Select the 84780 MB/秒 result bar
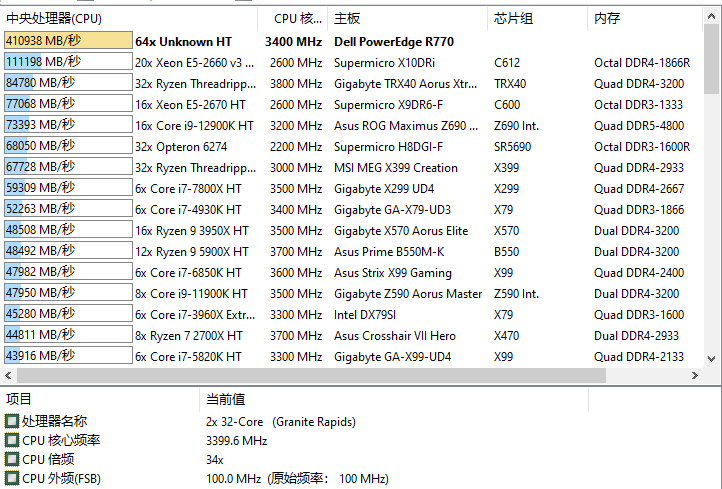Viewport: 722px width, 489px height. pos(68,82)
